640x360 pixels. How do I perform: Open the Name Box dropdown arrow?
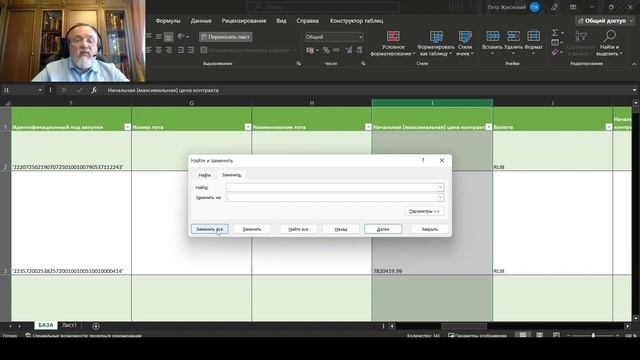tap(40, 90)
